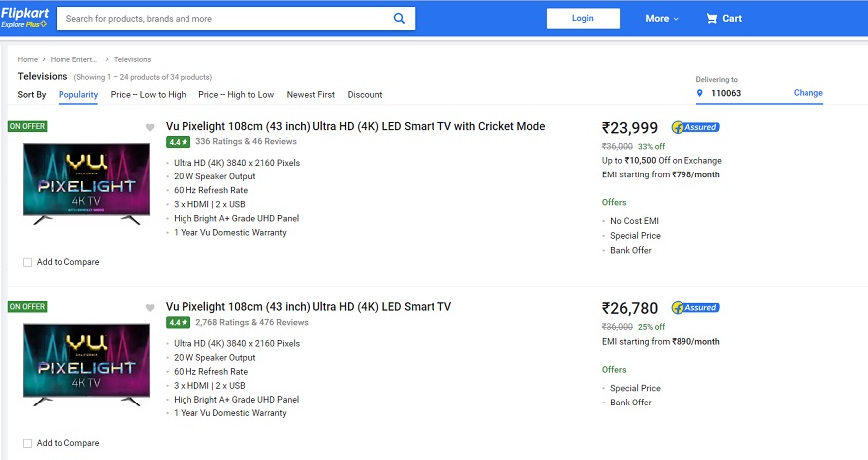The height and width of the screenshot is (460, 868).
Task: Click ON OFFER tag on first product
Action: coord(27,126)
